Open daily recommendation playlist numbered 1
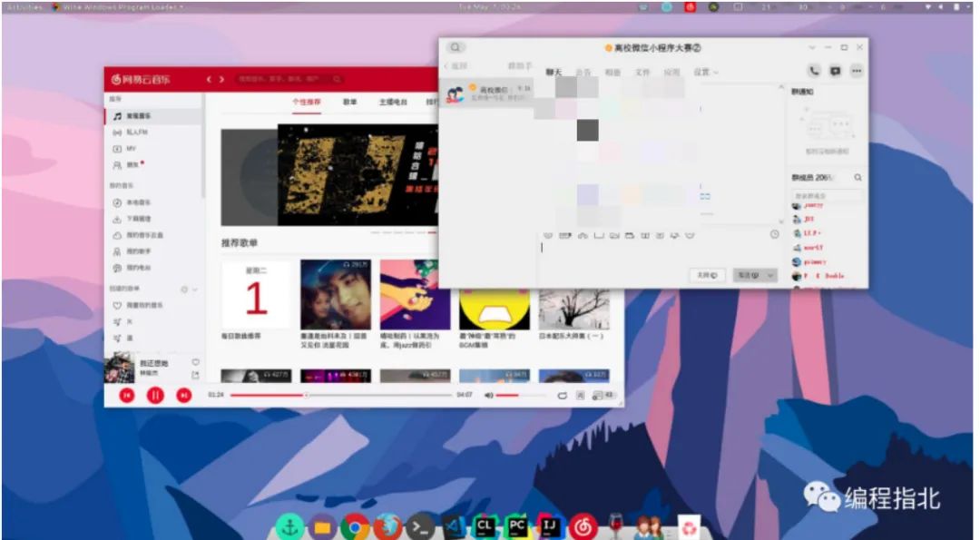The height and width of the screenshot is (540, 980). tap(256, 295)
